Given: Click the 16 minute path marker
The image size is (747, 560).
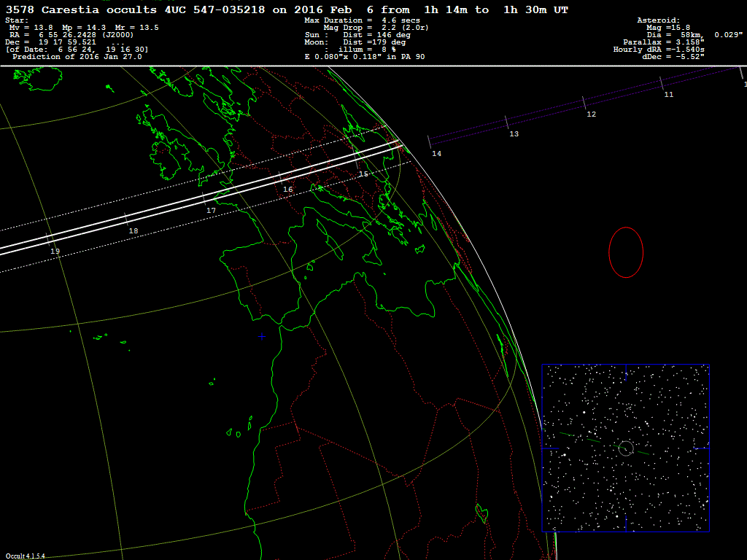Looking at the screenshot, I should pyautogui.click(x=287, y=190).
